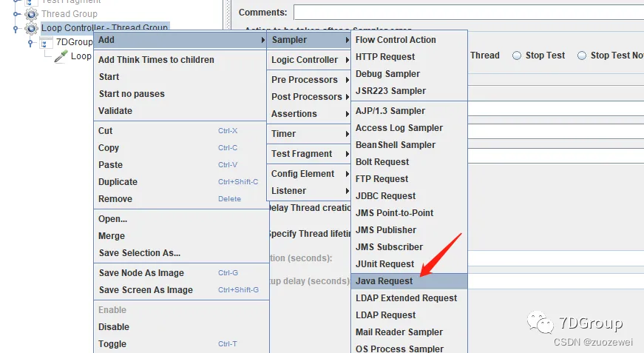
Task: Select the Stop Test Now radio button
Action: pos(582,56)
